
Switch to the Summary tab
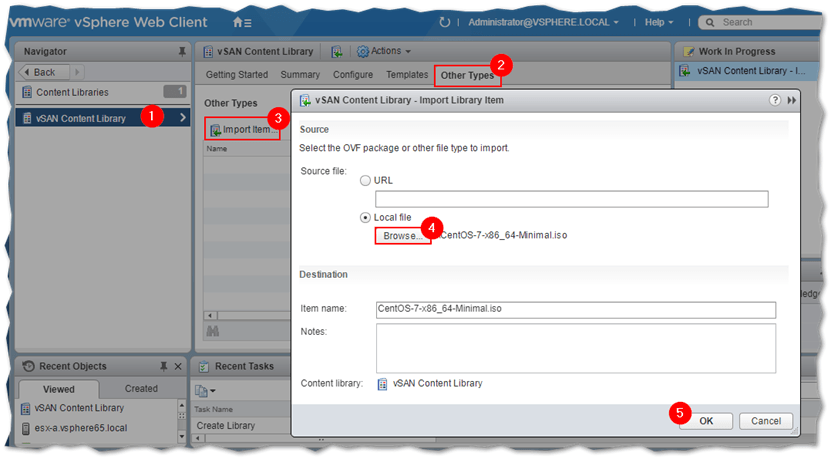point(300,75)
